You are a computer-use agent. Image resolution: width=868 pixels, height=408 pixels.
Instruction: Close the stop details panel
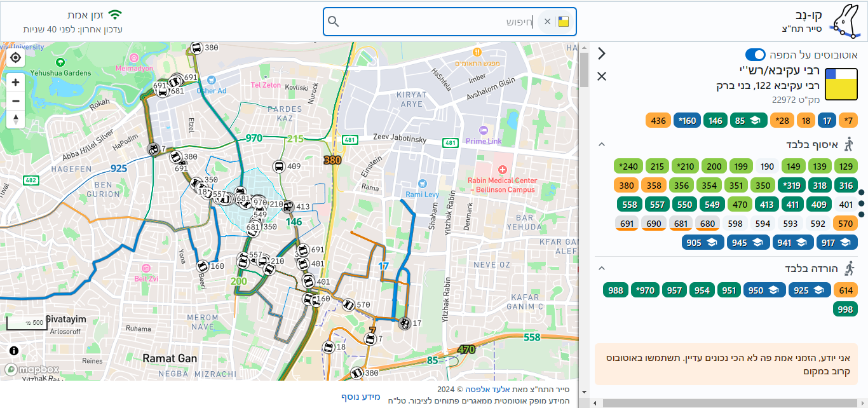[602, 77]
